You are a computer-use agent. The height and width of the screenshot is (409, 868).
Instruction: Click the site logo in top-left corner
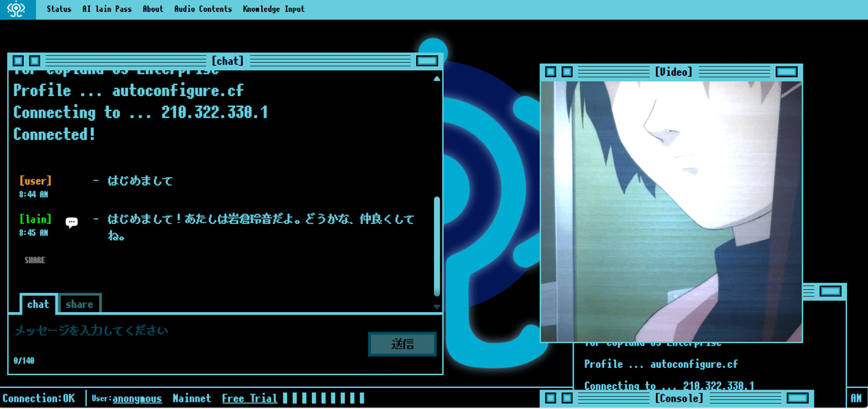pyautogui.click(x=17, y=9)
